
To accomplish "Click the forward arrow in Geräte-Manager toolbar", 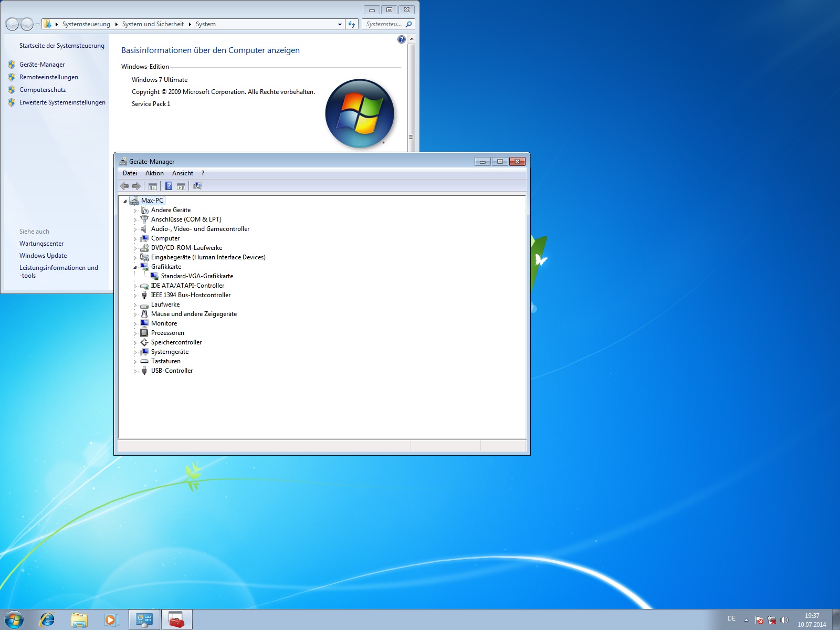I will [136, 186].
